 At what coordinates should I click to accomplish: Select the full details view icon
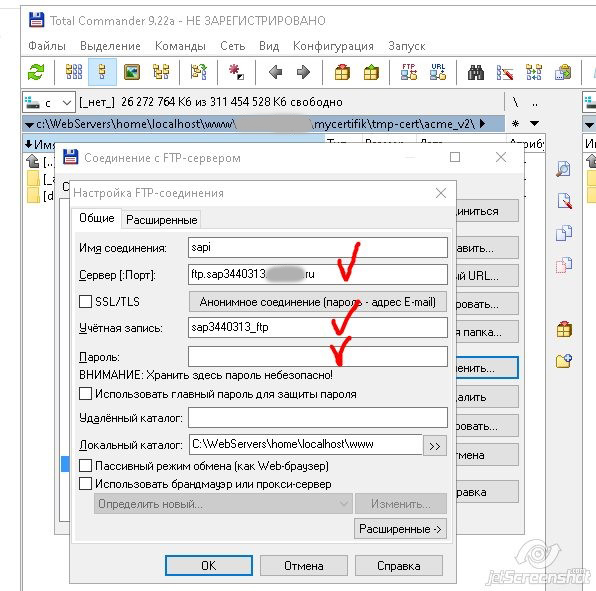pyautogui.click(x=102, y=71)
